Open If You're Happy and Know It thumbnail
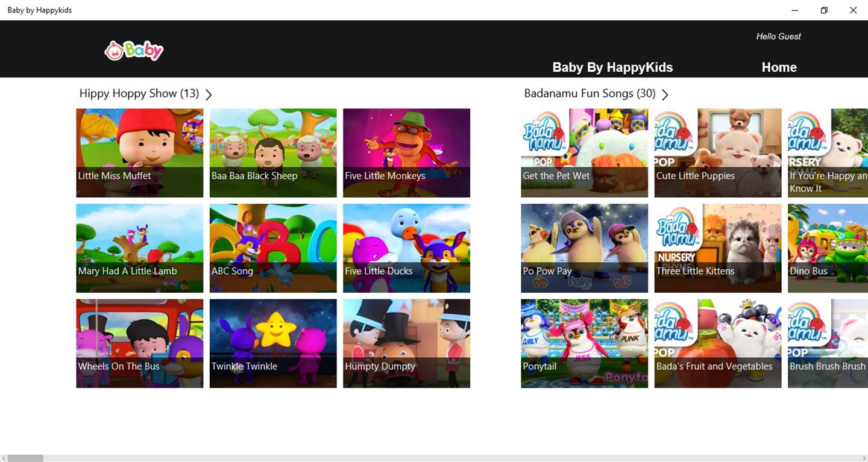Viewport: 868px width, 462px height. click(828, 153)
